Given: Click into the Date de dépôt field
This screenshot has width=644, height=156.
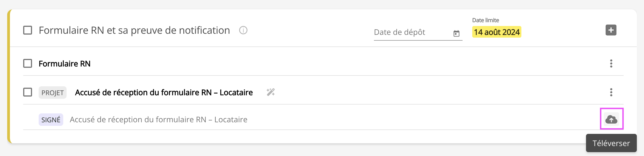Looking at the screenshot, I should [x=411, y=32].
